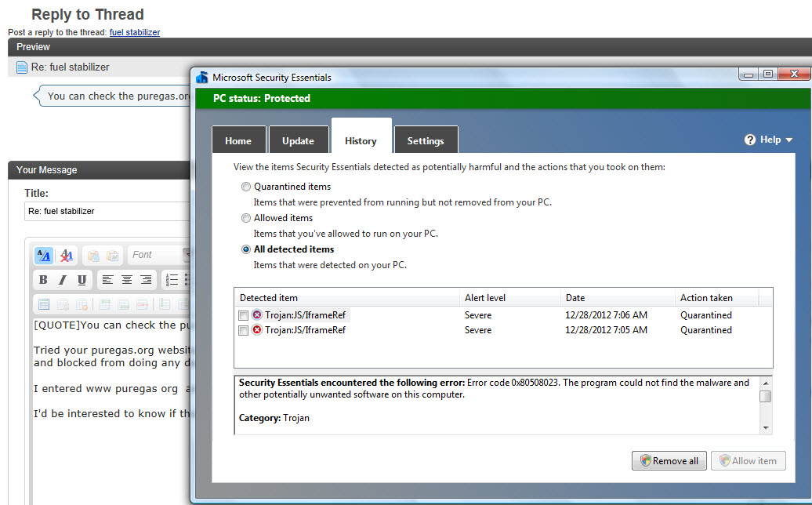Toggle the switch editor mode icon
This screenshot has width=812, height=505.
[x=44, y=255]
